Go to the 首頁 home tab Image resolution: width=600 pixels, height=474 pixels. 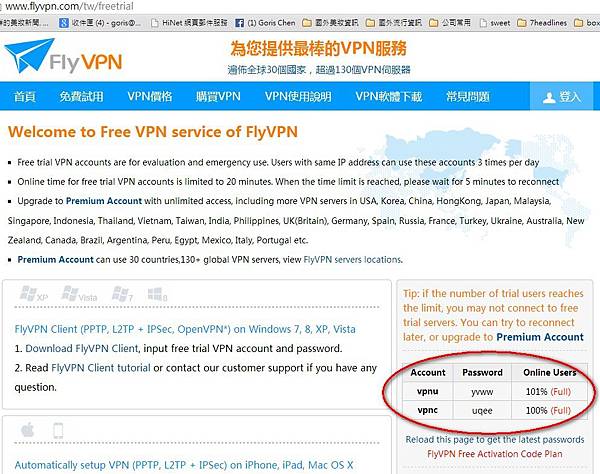[x=25, y=96]
